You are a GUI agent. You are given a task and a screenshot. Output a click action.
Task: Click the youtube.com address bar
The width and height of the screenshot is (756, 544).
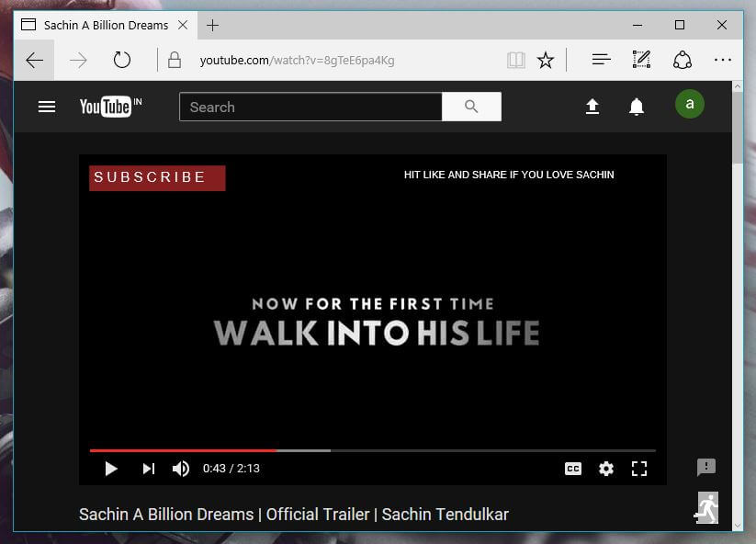click(x=297, y=61)
